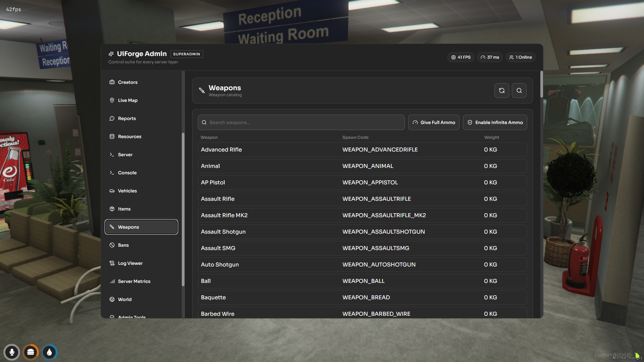Enable Infinite Ammo
This screenshot has width=644, height=362.
tap(495, 122)
